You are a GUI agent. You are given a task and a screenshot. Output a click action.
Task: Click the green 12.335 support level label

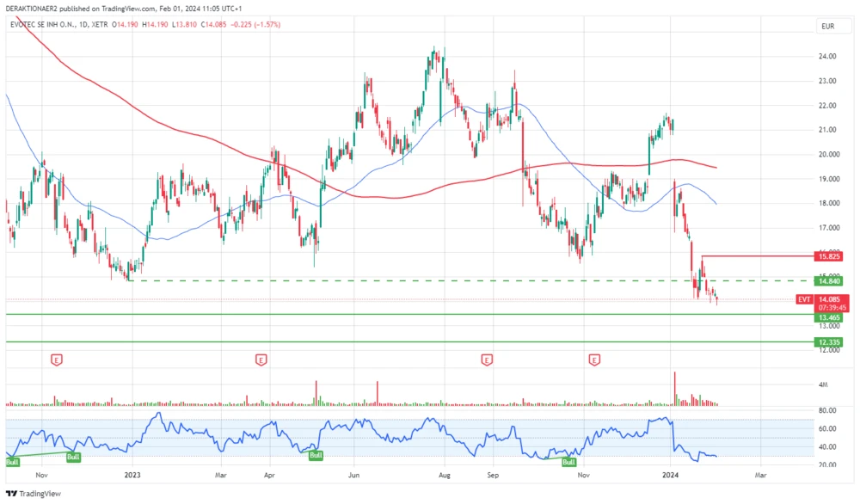click(829, 342)
